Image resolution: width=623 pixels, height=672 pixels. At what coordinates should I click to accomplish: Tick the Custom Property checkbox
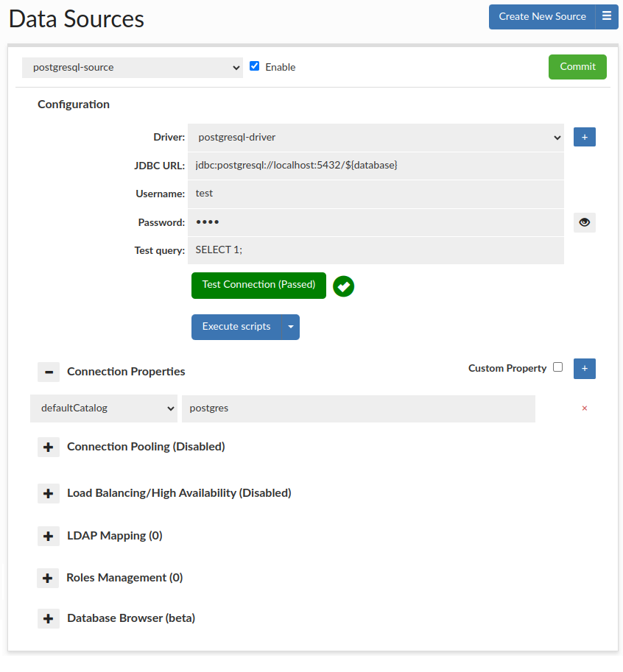coord(557,367)
